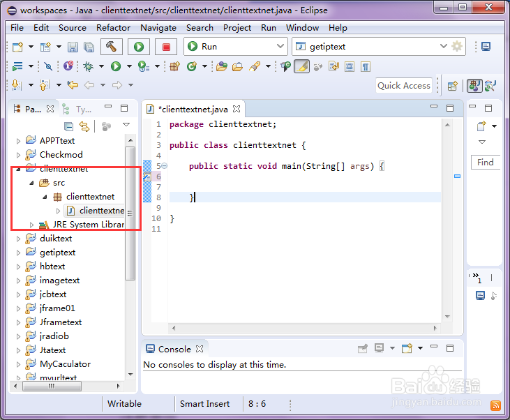Collapse all in the Package Explorer toolbar

pos(68,126)
